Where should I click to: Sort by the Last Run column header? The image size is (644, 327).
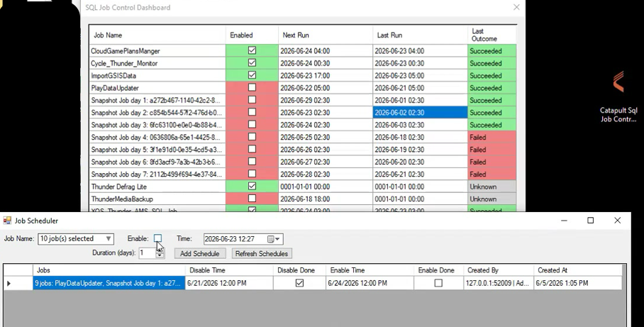point(420,35)
